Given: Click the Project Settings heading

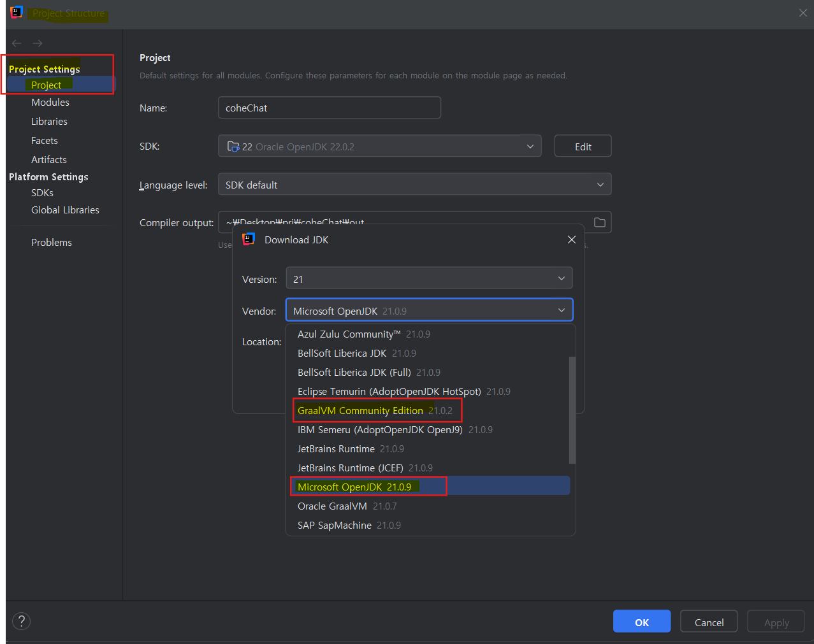Looking at the screenshot, I should (45, 69).
